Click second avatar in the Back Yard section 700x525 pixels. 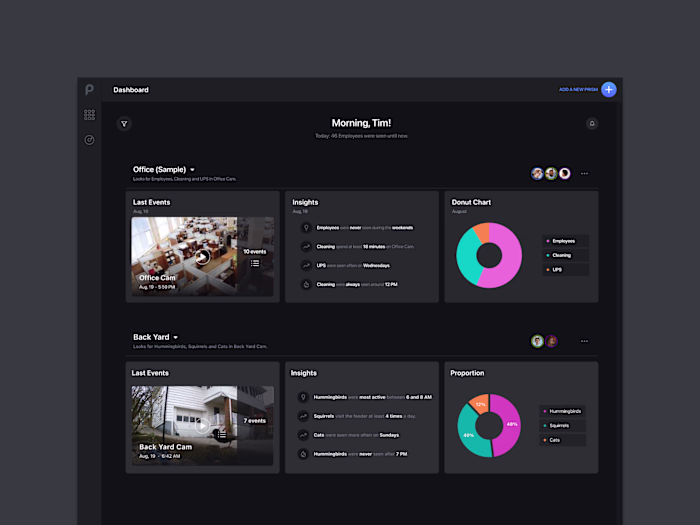(551, 341)
